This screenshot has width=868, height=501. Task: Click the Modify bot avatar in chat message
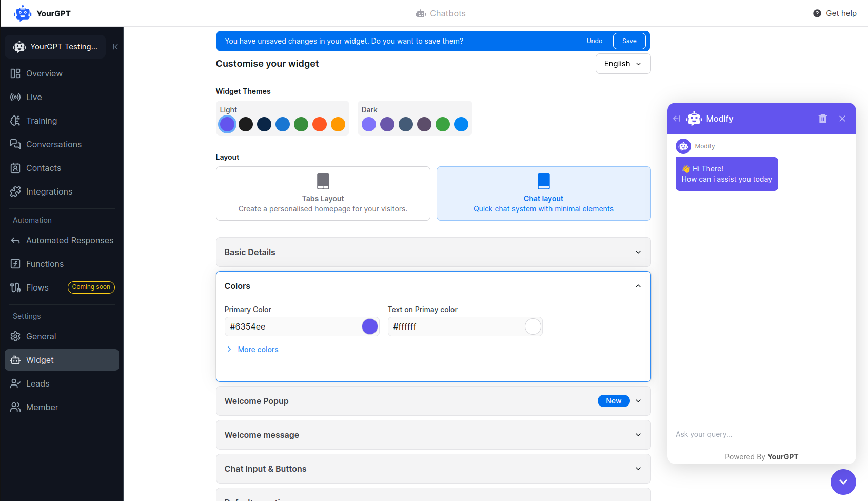(x=683, y=146)
